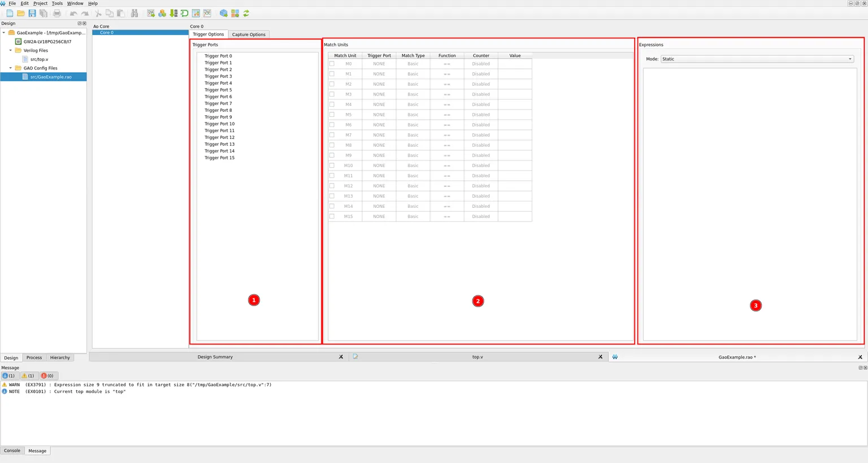This screenshot has height=463, width=868.
Task: Toggle the warning messages filter button
Action: click(29, 375)
